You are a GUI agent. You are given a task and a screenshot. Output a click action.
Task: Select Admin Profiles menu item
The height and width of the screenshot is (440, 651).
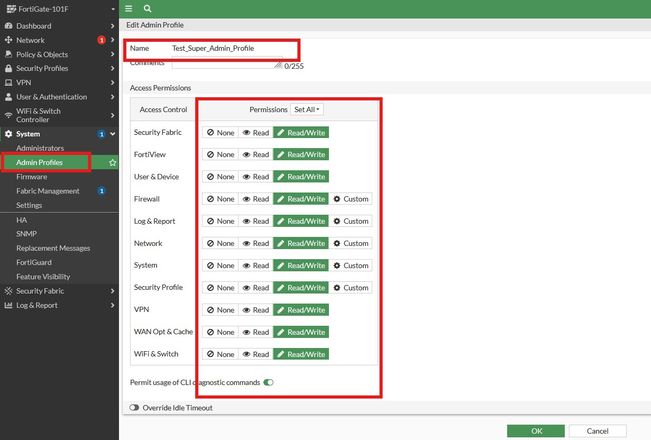click(x=39, y=162)
